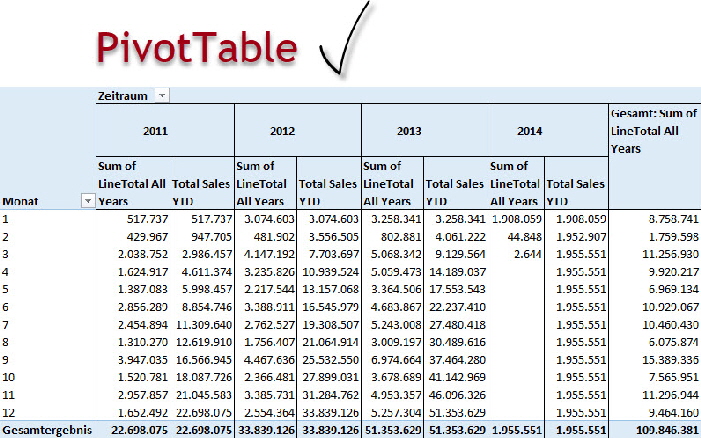Select Sum of LineTotal header under 2013
The image size is (701, 438).
(390, 184)
